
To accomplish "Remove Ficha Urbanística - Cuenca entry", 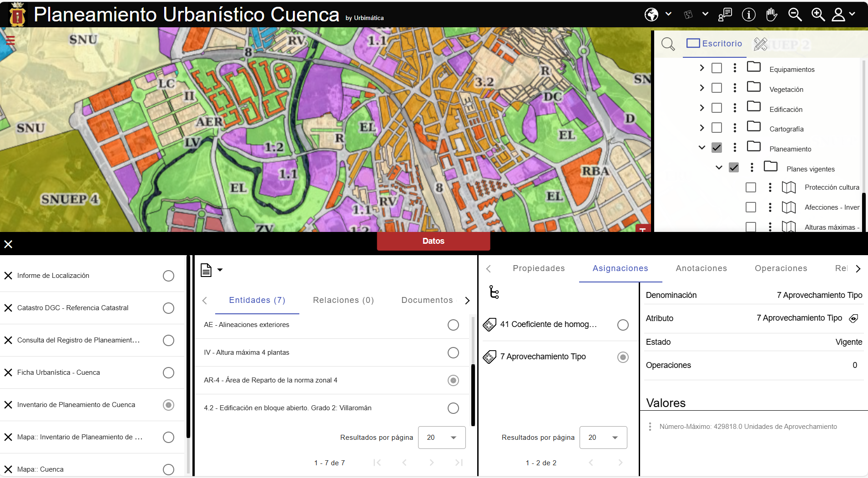I will [x=8, y=372].
